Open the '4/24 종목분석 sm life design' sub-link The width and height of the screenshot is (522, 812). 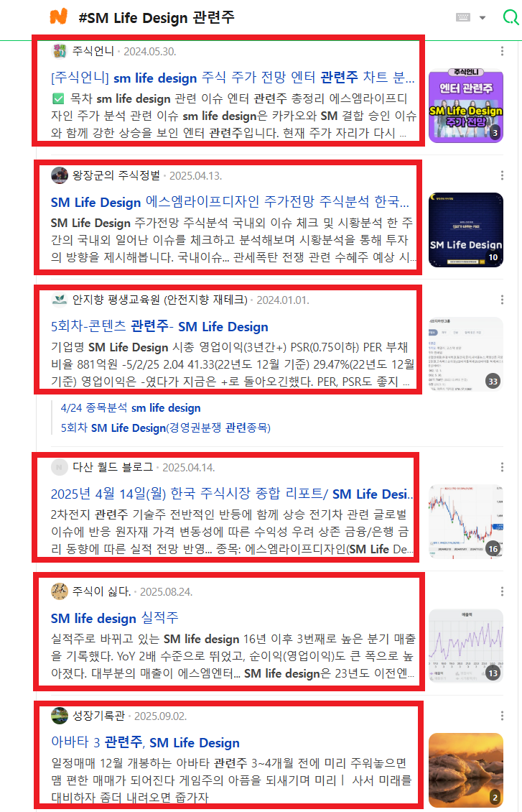tap(131, 408)
